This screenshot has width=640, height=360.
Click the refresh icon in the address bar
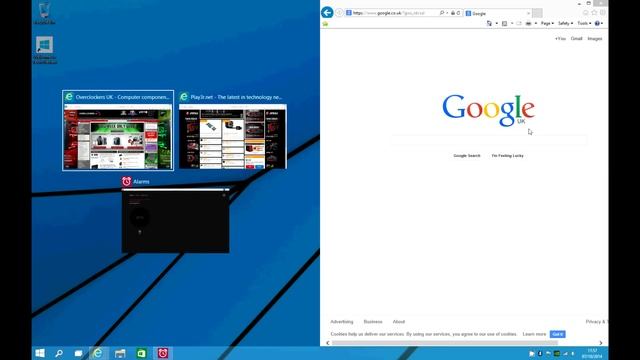458,13
